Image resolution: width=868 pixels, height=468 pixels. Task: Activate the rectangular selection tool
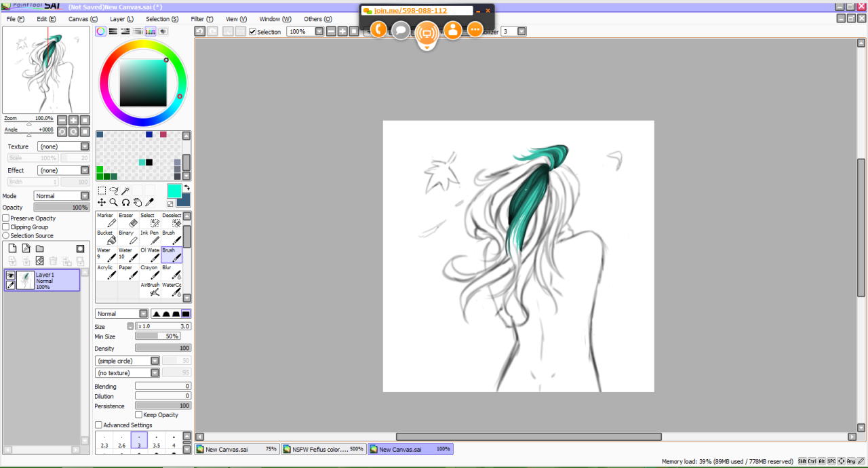point(102,191)
